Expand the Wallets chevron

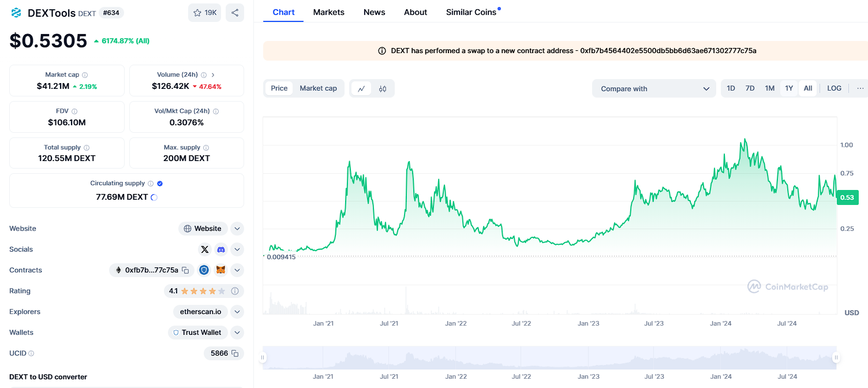[x=237, y=333]
